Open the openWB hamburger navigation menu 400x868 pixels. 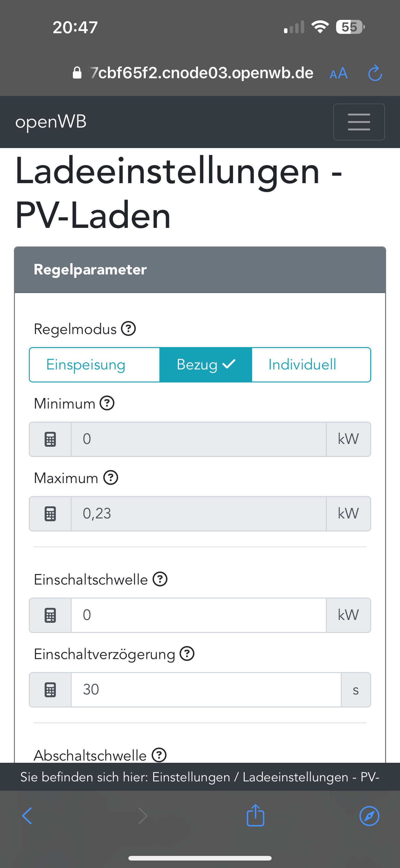coord(358,122)
